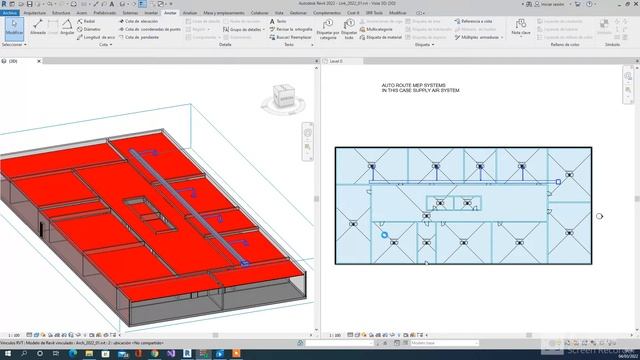Open Grupo de detalles dropdown

coord(244,29)
